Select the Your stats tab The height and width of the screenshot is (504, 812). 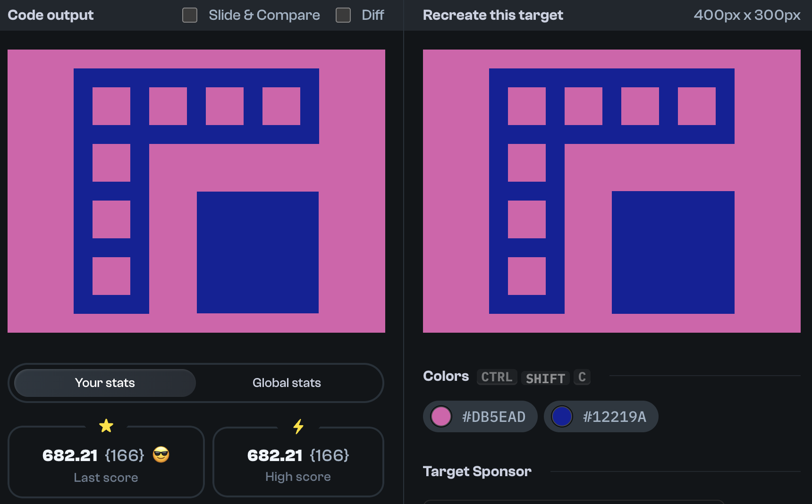pyautogui.click(x=104, y=383)
